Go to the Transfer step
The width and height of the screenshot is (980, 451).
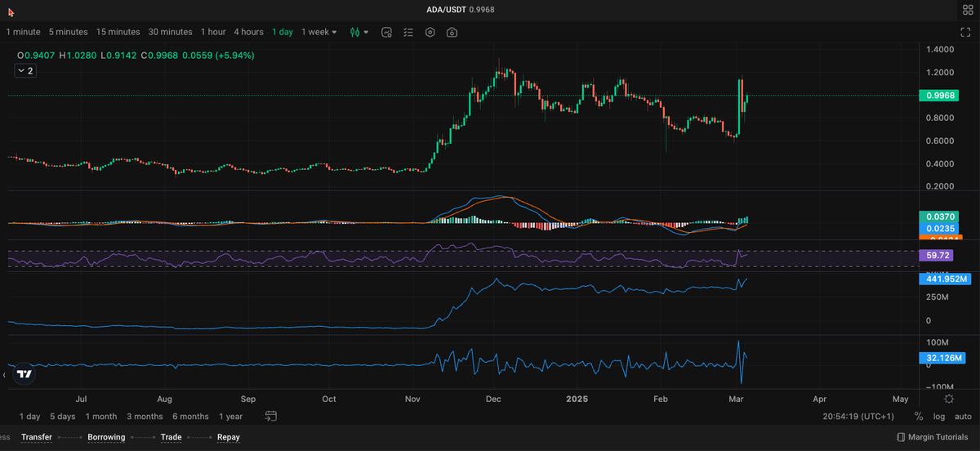37,437
